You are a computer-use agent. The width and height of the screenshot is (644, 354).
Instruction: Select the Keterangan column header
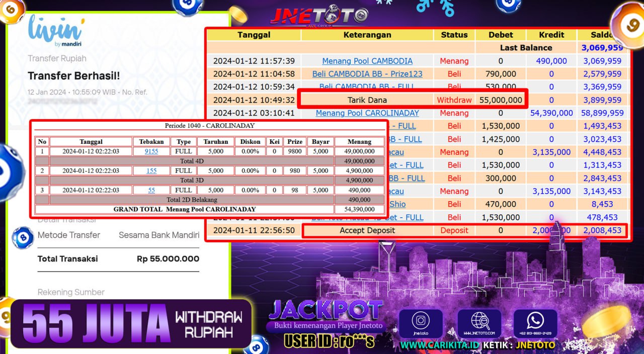click(367, 35)
